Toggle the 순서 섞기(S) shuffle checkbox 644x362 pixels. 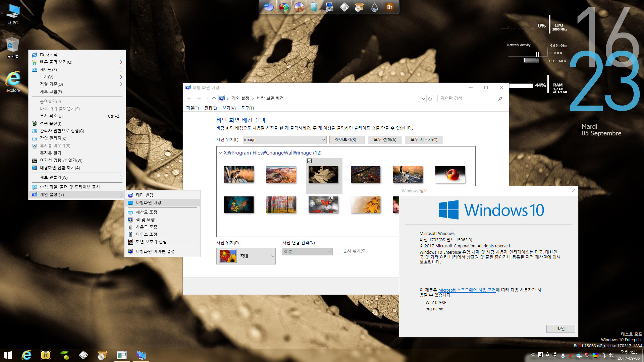pos(340,251)
